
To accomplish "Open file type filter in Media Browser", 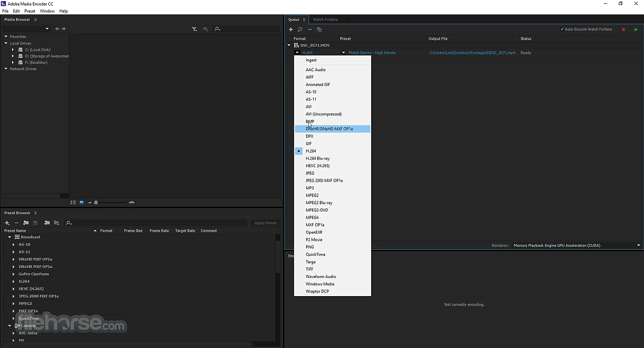I will 194,29.
